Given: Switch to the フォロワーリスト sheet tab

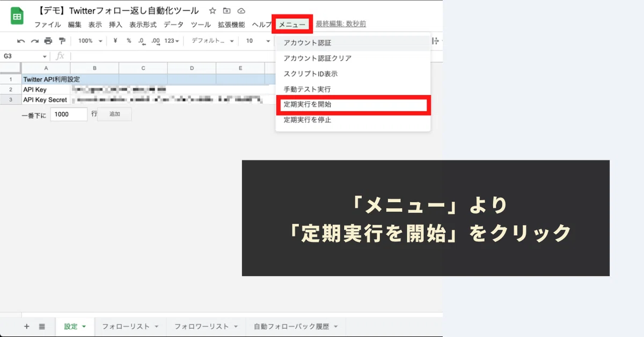Looking at the screenshot, I should (206, 326).
